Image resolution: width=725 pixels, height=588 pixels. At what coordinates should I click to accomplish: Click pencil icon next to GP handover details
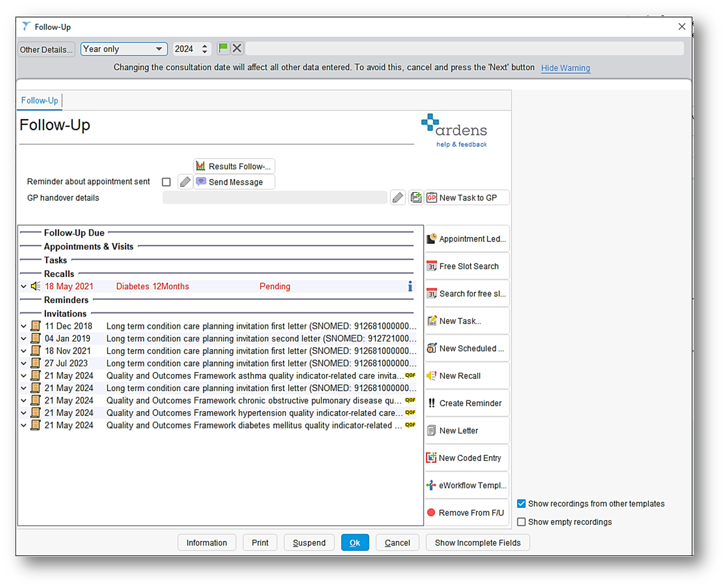tap(397, 198)
